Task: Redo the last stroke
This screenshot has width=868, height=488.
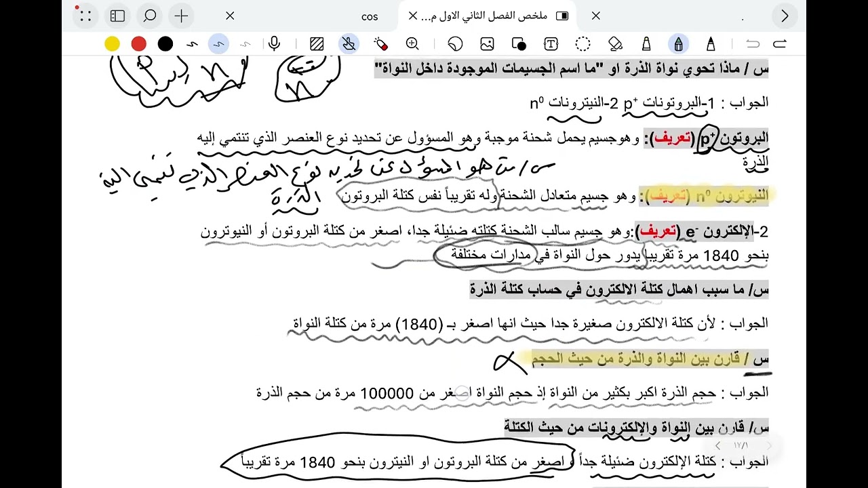Action: coord(780,44)
